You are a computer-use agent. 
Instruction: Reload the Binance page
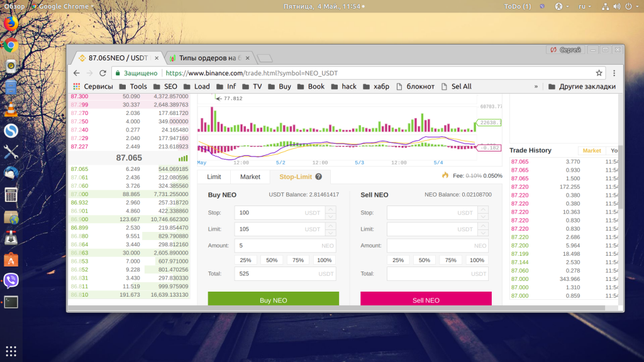pyautogui.click(x=103, y=73)
